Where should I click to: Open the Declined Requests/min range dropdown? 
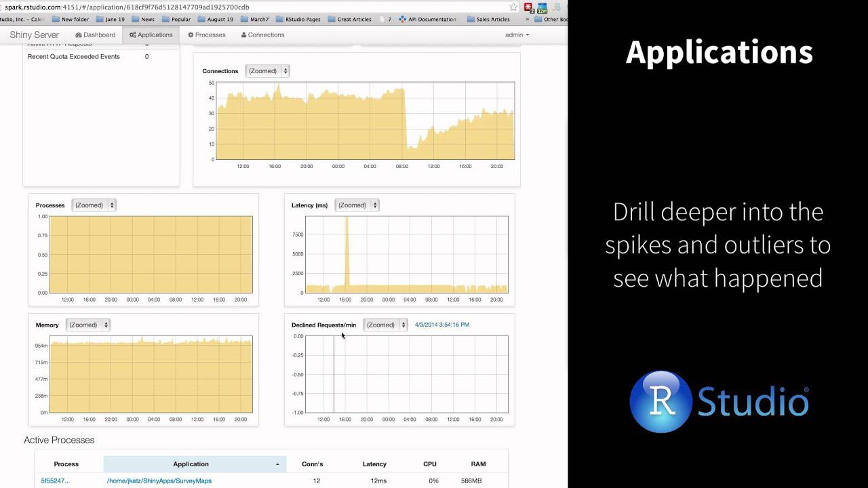point(385,325)
